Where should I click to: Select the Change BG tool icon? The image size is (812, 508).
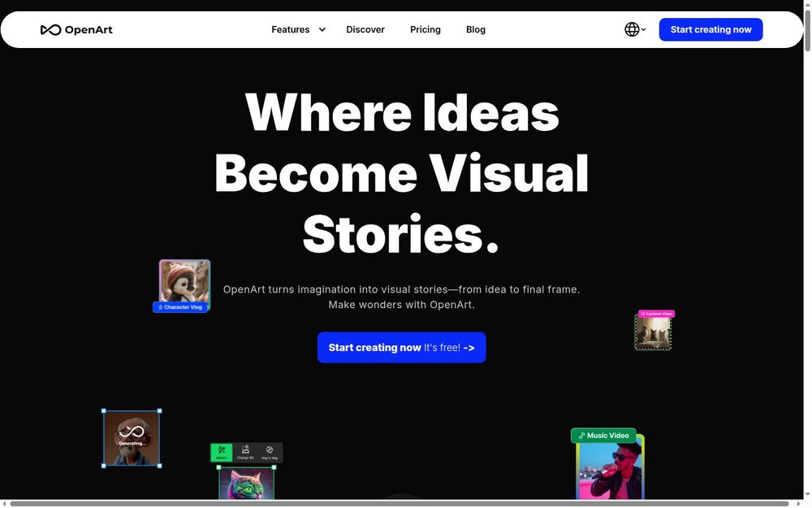(x=245, y=452)
